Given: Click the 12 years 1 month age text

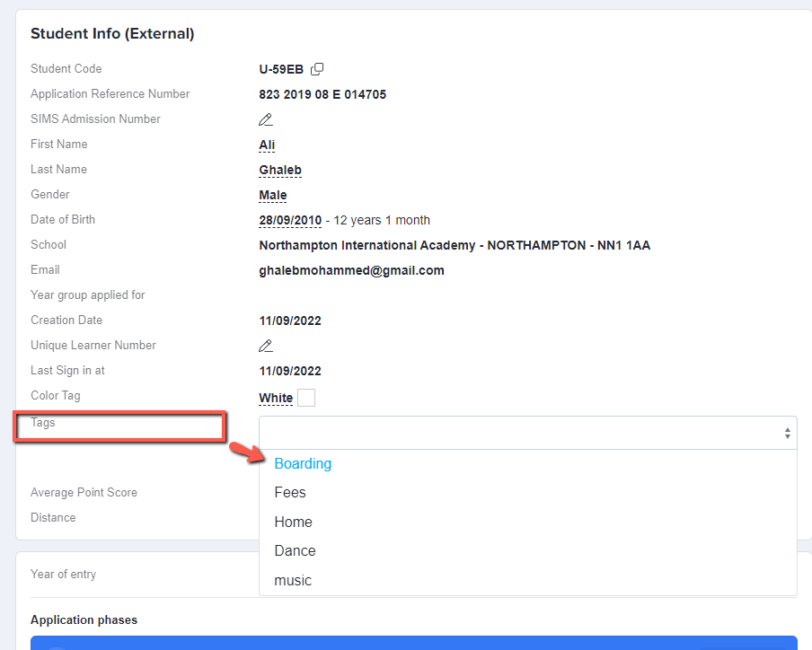Looking at the screenshot, I should [x=382, y=221].
